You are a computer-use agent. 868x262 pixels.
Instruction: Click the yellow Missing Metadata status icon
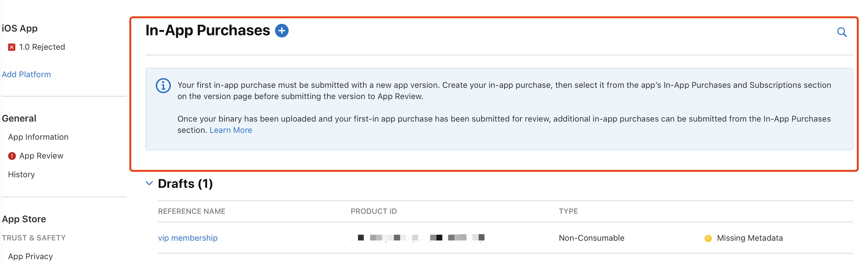pos(708,238)
